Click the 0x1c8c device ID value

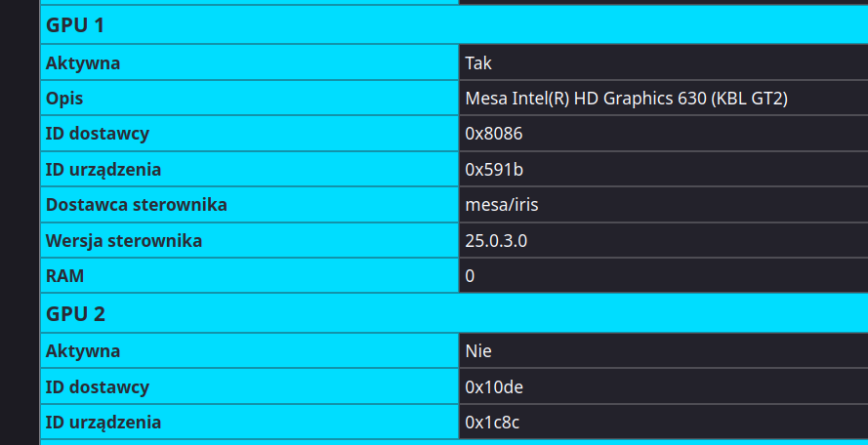(492, 423)
